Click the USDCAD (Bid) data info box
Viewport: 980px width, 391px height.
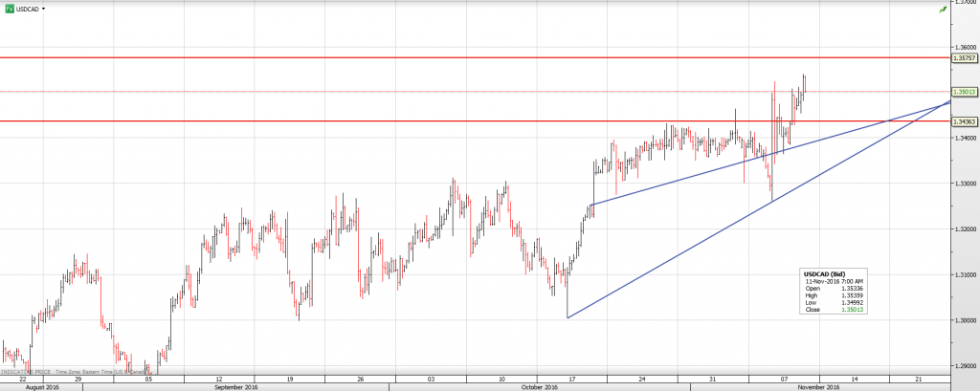click(x=835, y=292)
